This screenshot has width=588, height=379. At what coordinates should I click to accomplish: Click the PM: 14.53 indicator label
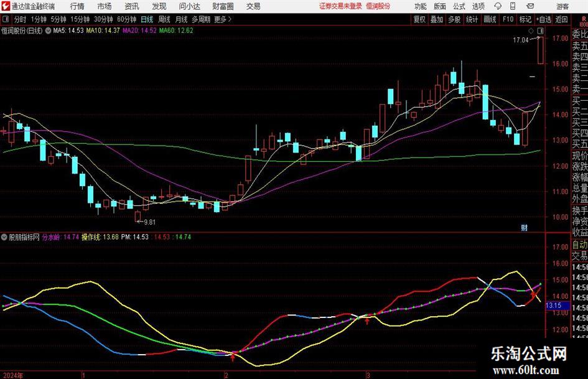[135, 237]
